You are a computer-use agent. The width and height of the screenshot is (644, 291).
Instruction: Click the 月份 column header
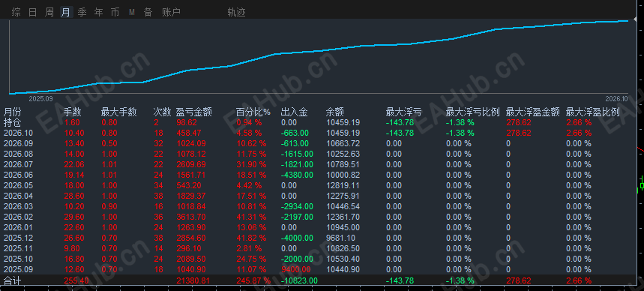click(12, 112)
